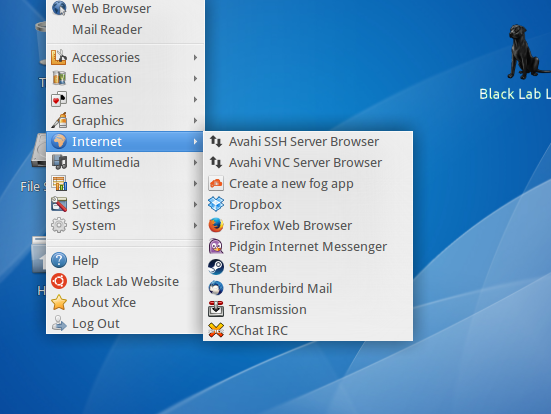Click the Graphics paintbrush icon
Viewport: 551px width, 414px height.
click(x=59, y=120)
